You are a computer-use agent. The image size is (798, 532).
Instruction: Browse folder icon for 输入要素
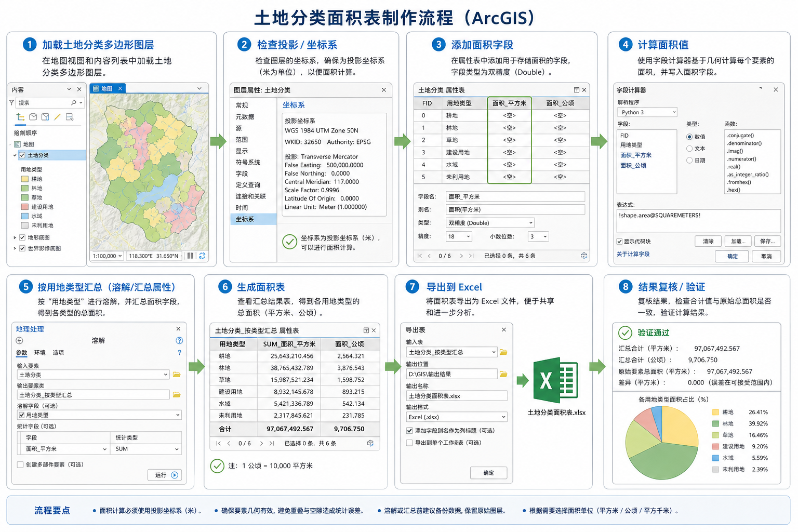point(177,375)
